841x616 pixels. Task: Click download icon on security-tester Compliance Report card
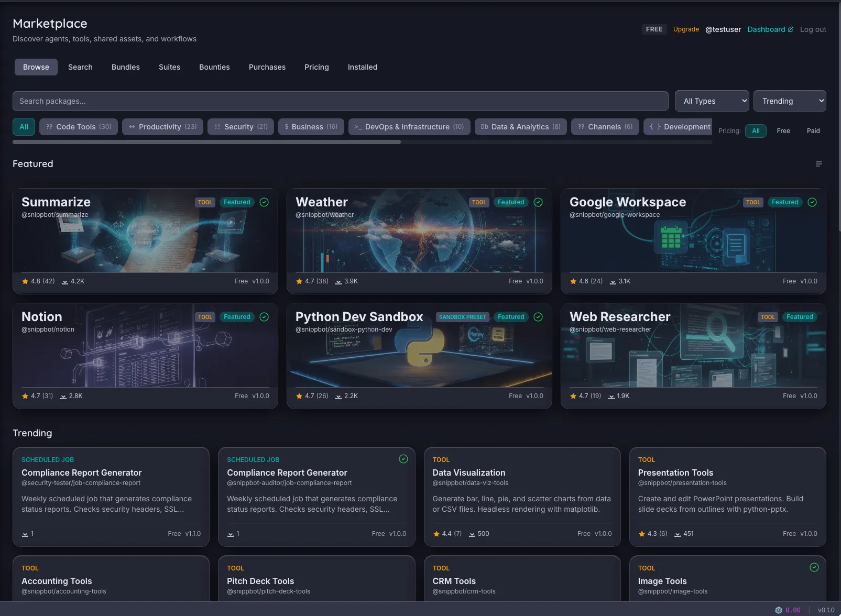click(25, 534)
